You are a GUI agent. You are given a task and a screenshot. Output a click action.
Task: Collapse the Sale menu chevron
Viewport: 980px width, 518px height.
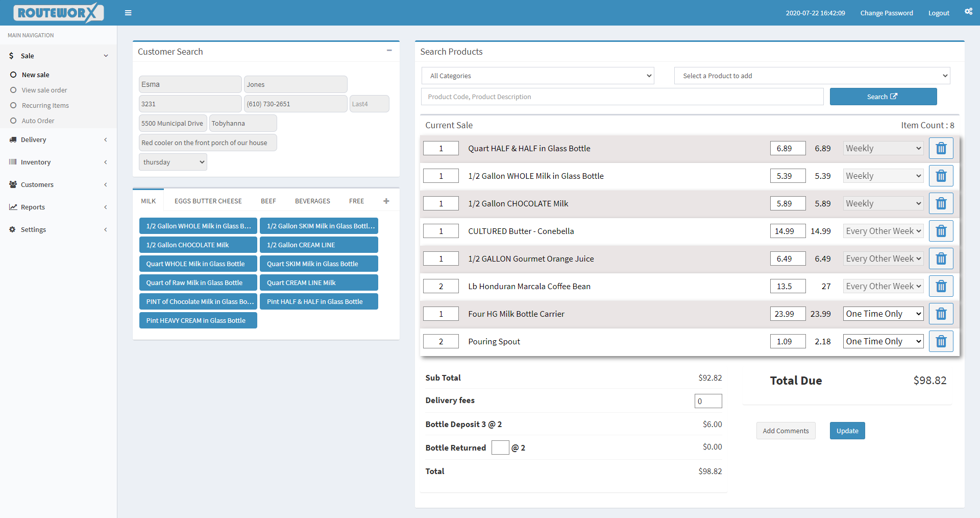(106, 56)
